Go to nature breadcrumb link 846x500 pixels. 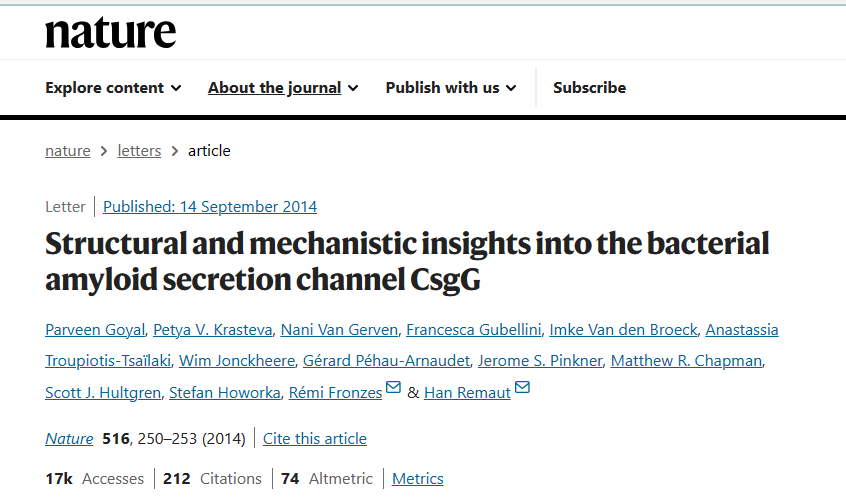(67, 151)
